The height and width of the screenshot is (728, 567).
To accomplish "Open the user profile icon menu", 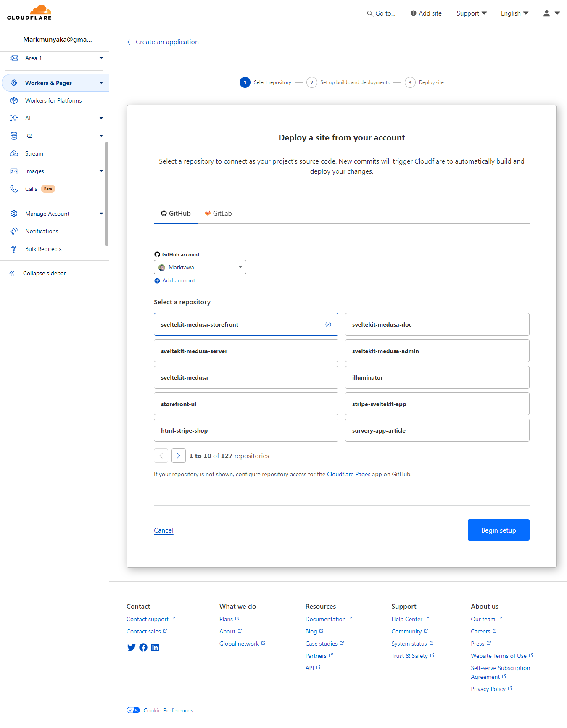I will click(x=546, y=13).
